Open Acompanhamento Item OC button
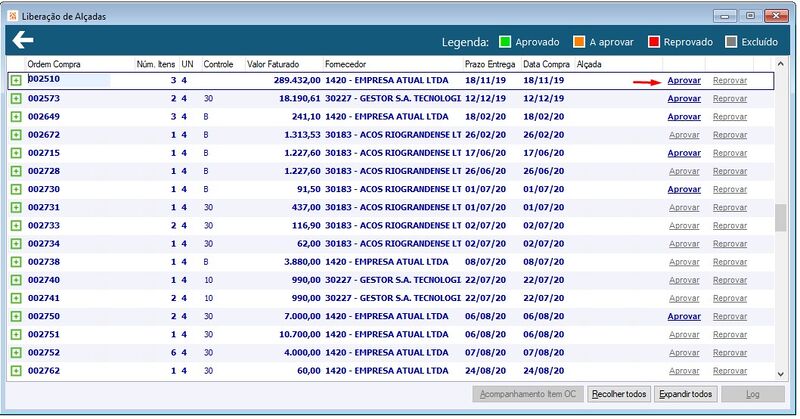 click(x=528, y=394)
